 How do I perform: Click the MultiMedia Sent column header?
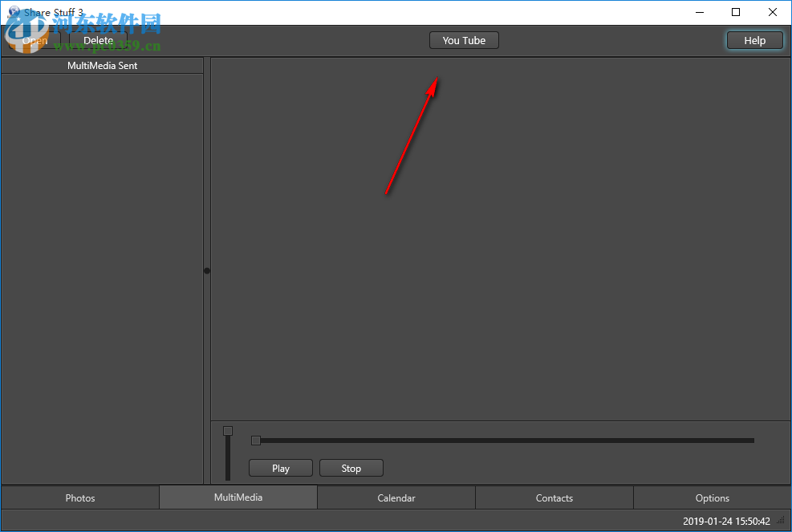[103, 66]
